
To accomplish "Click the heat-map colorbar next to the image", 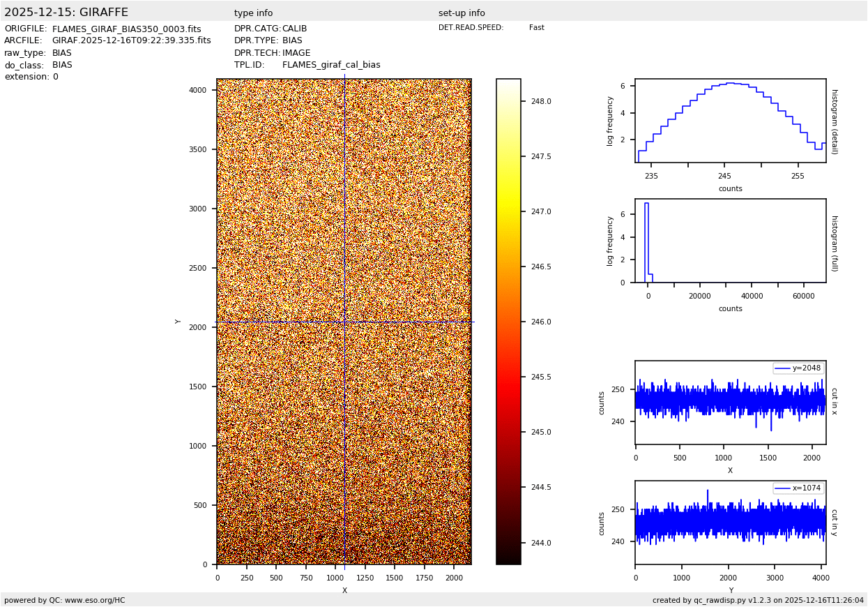I will pos(508,321).
